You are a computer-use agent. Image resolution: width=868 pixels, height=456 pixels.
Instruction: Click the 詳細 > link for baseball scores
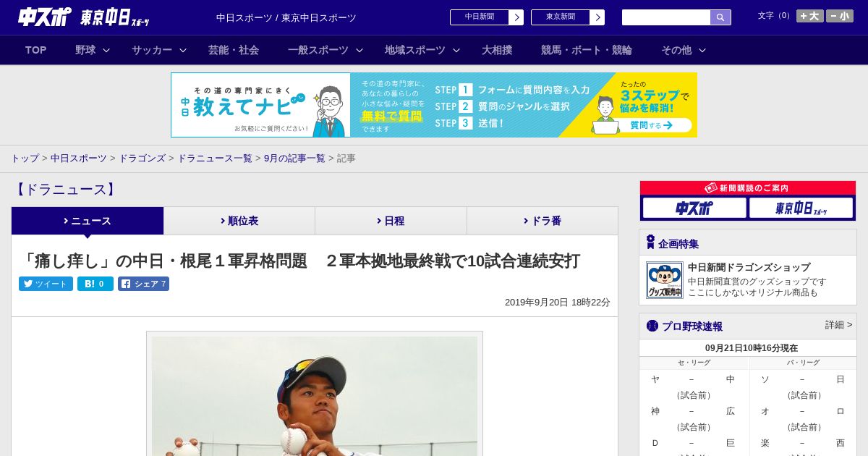coord(839,325)
